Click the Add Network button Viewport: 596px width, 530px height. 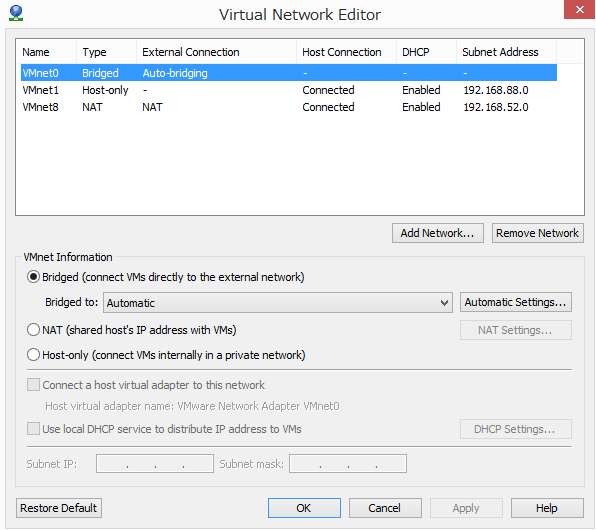pos(438,233)
